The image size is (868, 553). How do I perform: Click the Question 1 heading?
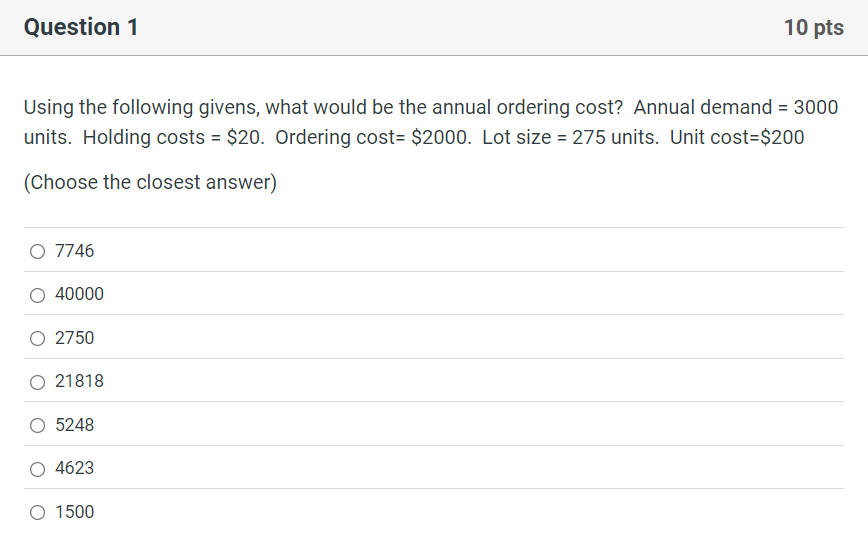point(81,27)
